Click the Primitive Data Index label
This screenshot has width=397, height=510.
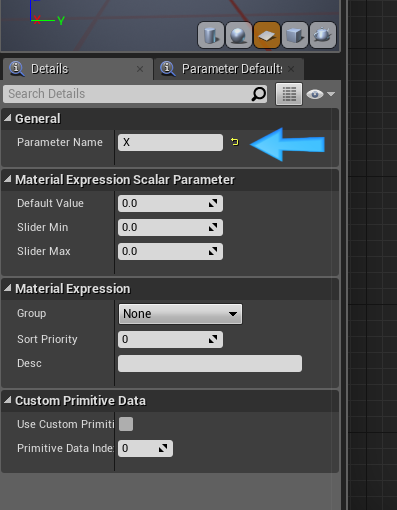tap(65, 448)
